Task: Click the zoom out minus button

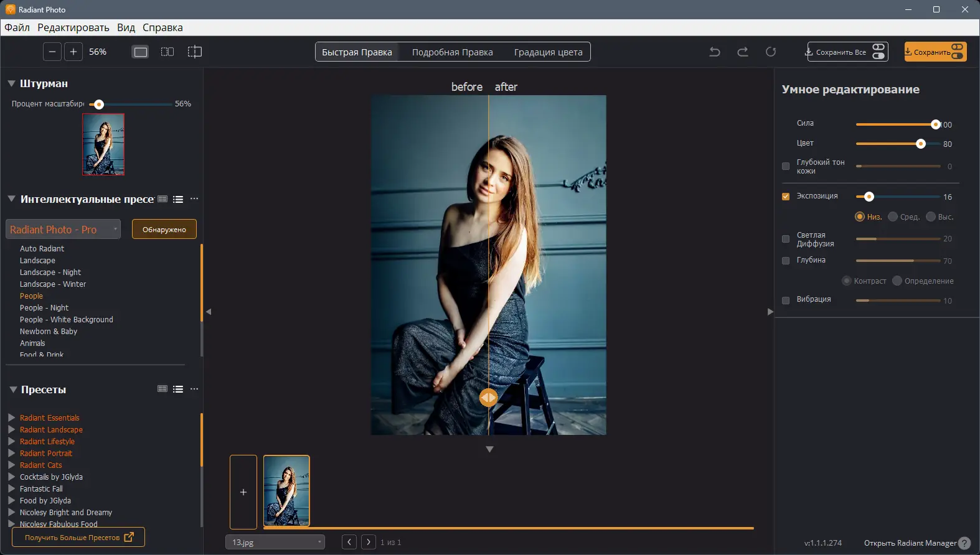Action: [52, 52]
